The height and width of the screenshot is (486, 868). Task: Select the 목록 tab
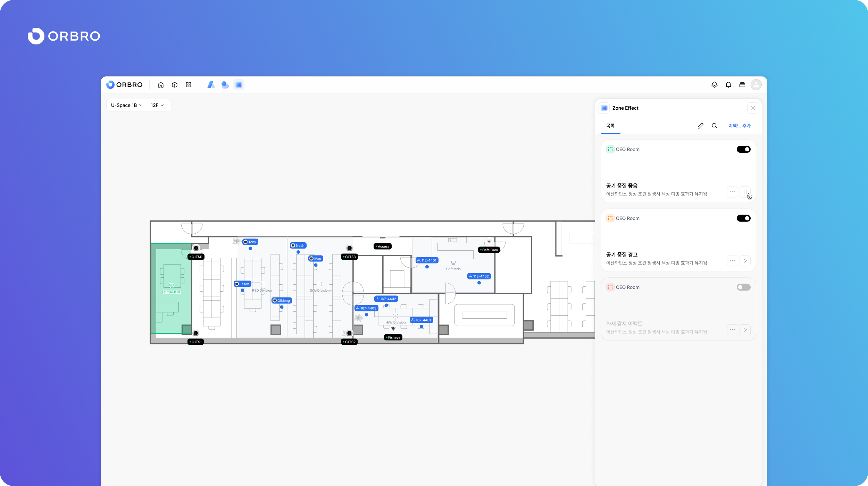click(x=610, y=126)
